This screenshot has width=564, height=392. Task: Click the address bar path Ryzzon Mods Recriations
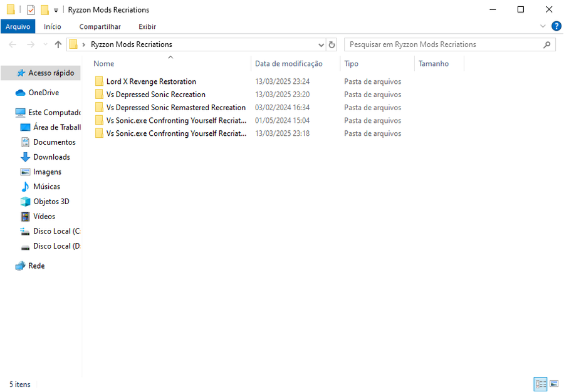(x=132, y=44)
